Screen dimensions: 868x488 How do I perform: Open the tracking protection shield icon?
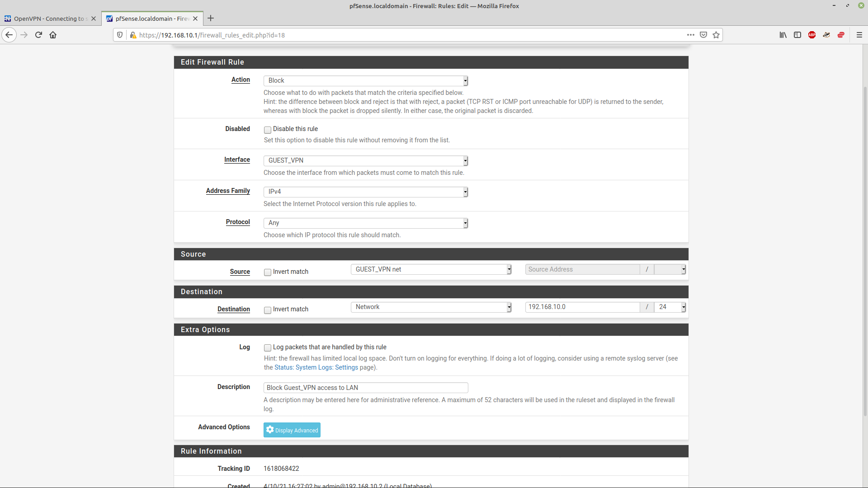120,35
